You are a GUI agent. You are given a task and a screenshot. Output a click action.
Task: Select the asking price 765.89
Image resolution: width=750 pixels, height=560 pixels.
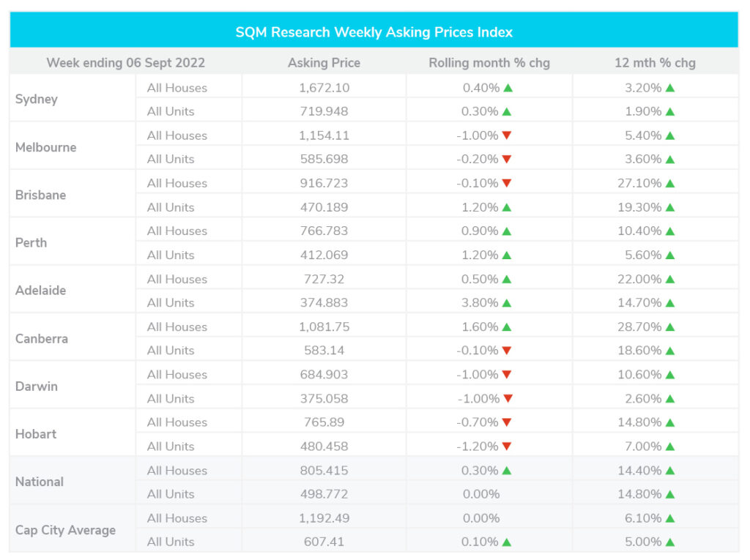[324, 422]
